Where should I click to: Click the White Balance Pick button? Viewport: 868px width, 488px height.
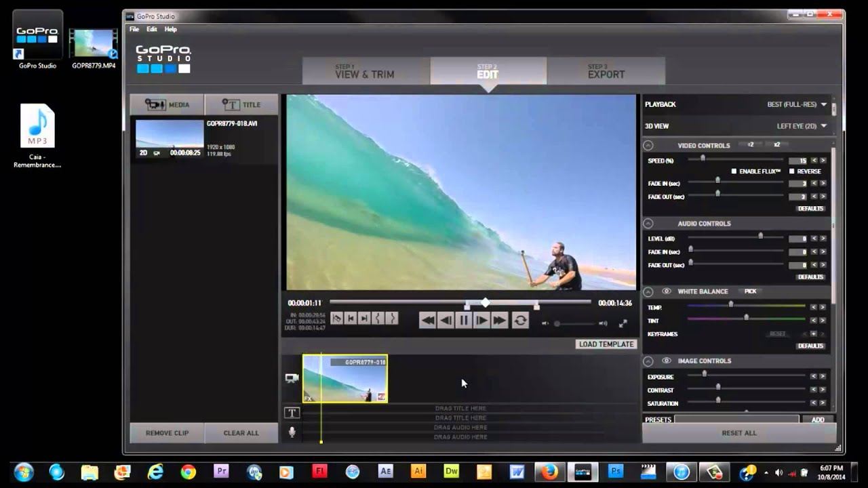(x=750, y=291)
